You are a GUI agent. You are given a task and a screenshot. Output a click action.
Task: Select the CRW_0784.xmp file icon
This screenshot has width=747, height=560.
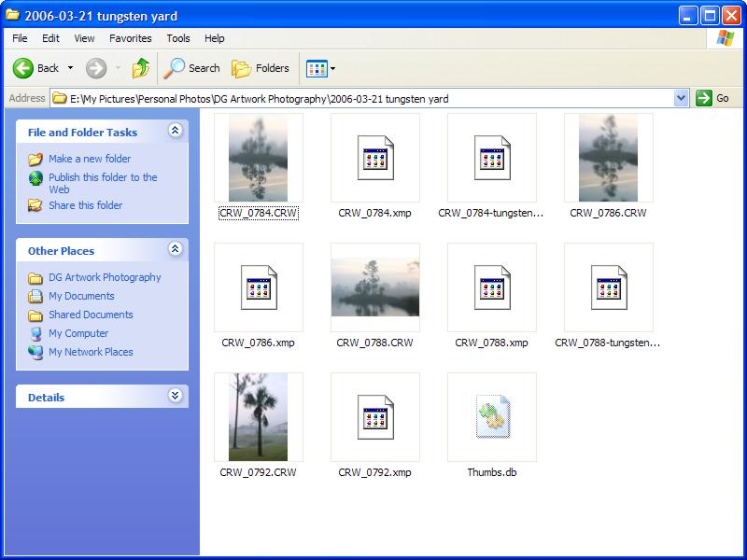(x=374, y=158)
